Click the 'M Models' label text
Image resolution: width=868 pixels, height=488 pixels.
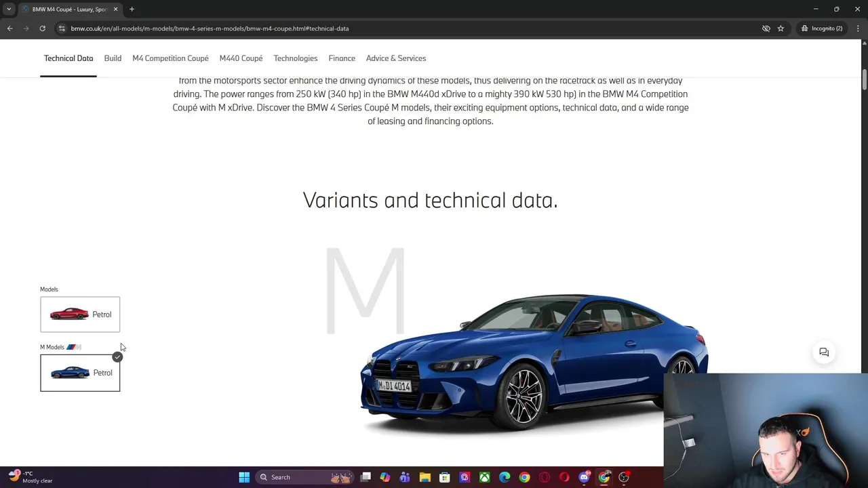click(52, 347)
